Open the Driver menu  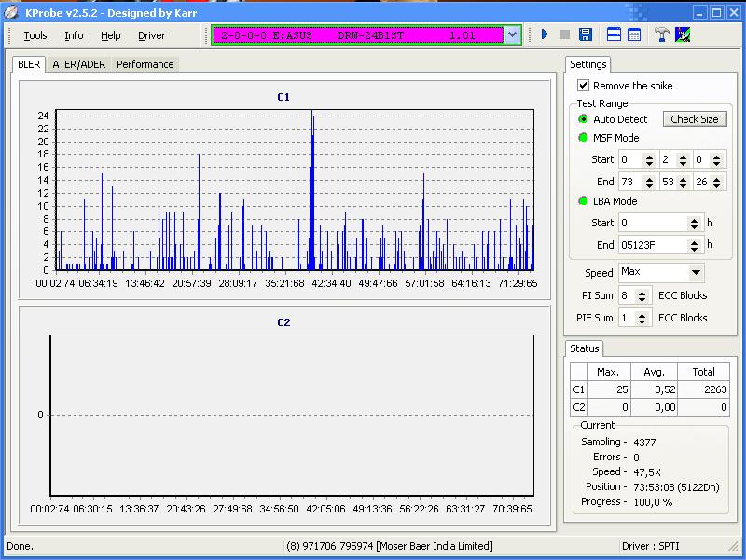[x=151, y=35]
